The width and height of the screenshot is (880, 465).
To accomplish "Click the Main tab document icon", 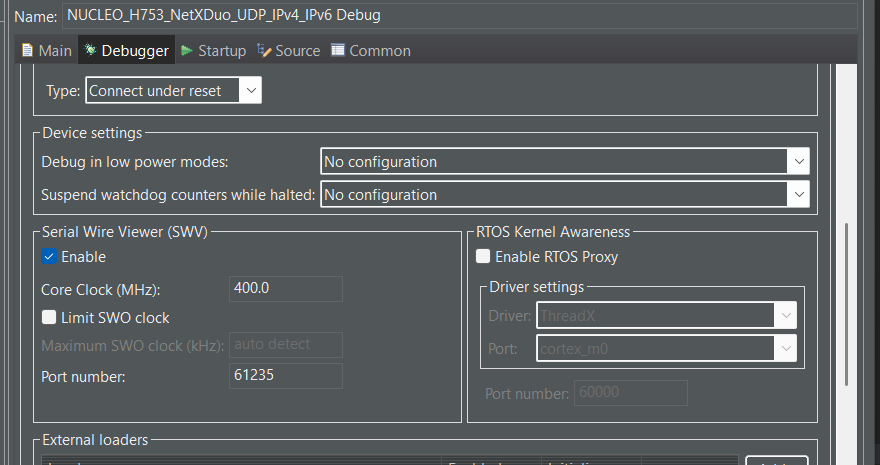I will point(27,50).
